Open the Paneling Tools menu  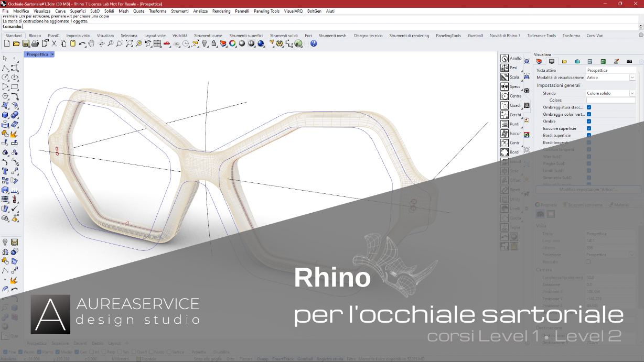tap(267, 11)
